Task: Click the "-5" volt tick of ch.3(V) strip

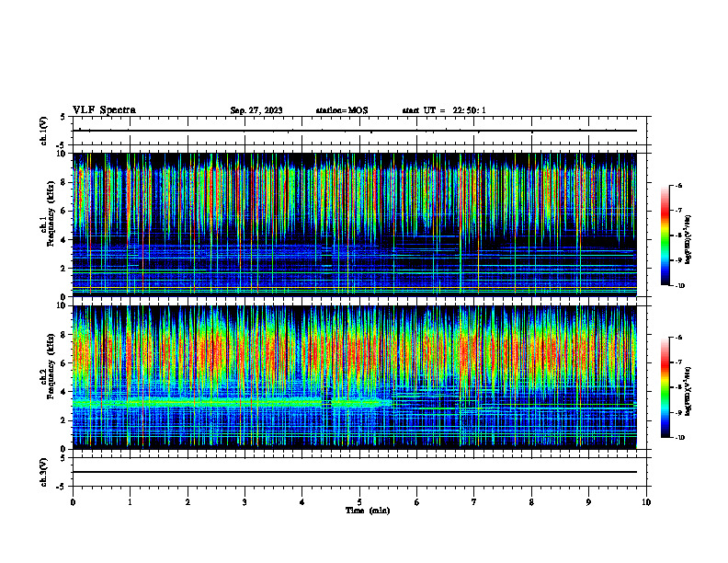Action: [x=61, y=487]
